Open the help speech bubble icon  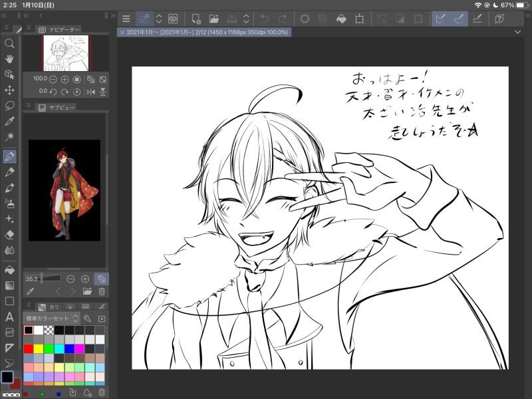(x=499, y=19)
